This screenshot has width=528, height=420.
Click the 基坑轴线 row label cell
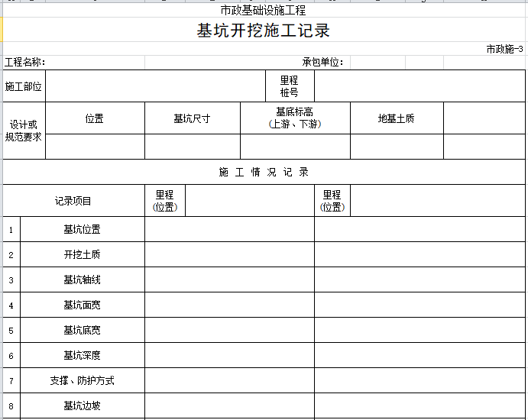[82, 279]
